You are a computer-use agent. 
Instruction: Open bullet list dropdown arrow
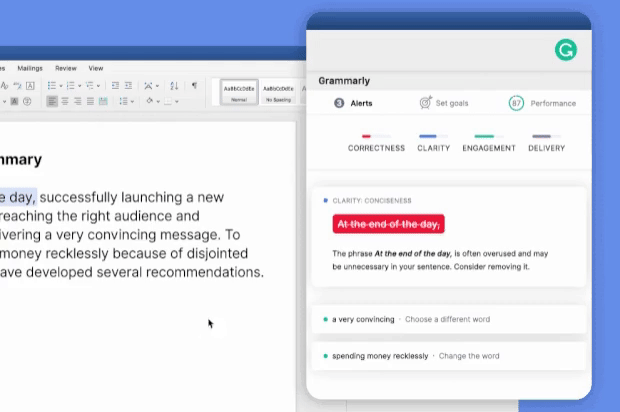[x=61, y=86]
